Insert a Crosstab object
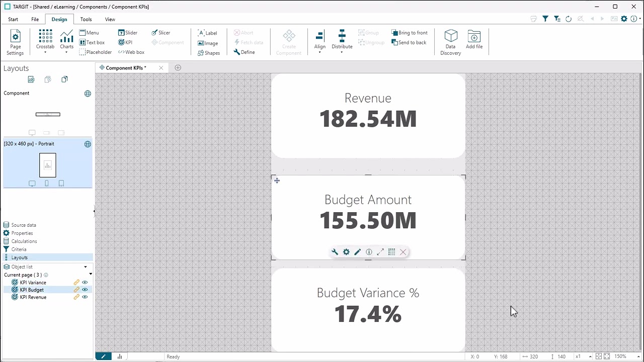 (45, 41)
